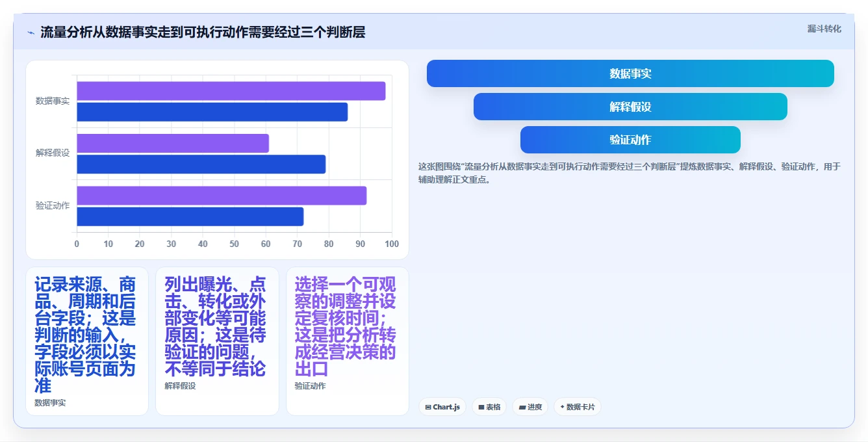Click the title 流量分析从数据事实走到可执行动作需要经过三个判断层
The image size is (868, 442).
point(203,32)
